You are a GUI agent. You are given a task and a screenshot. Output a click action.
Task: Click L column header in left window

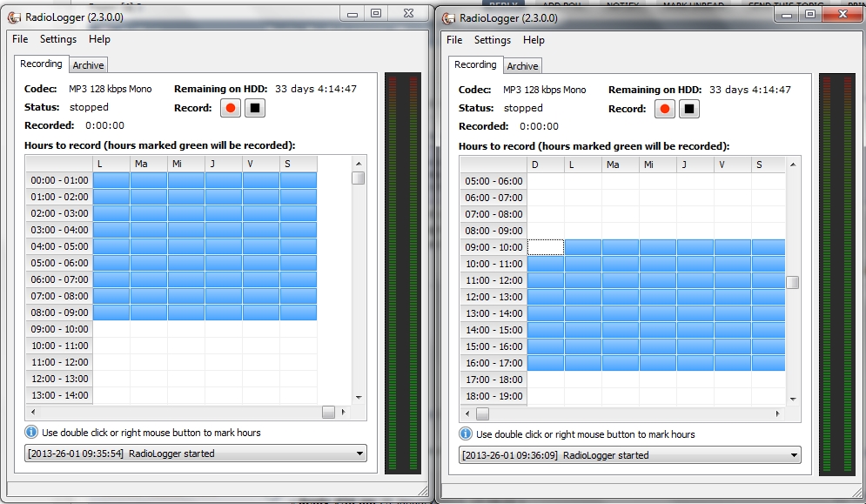pyautogui.click(x=111, y=164)
